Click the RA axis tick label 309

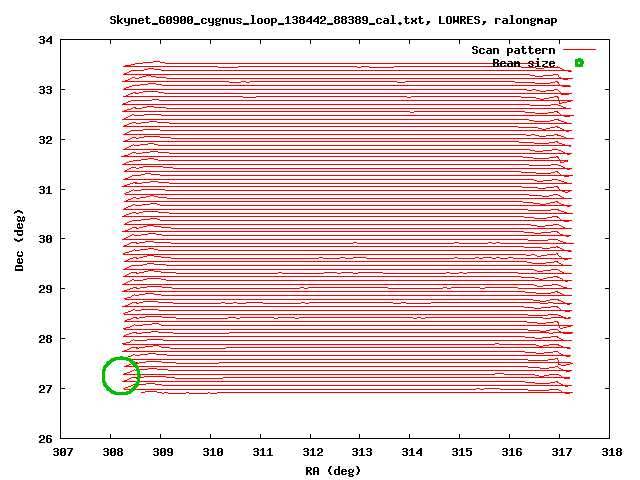(162, 452)
